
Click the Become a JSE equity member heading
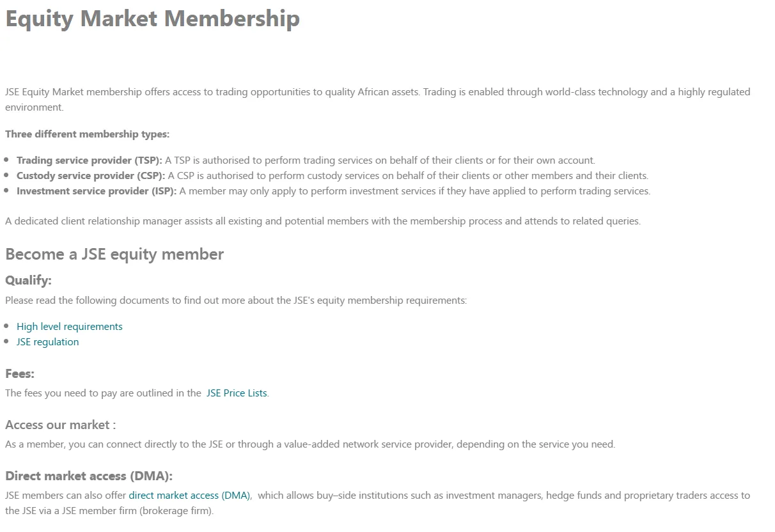pos(114,254)
